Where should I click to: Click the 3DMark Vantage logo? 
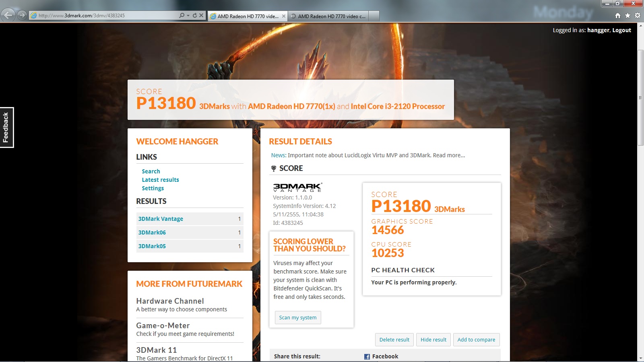tap(297, 187)
